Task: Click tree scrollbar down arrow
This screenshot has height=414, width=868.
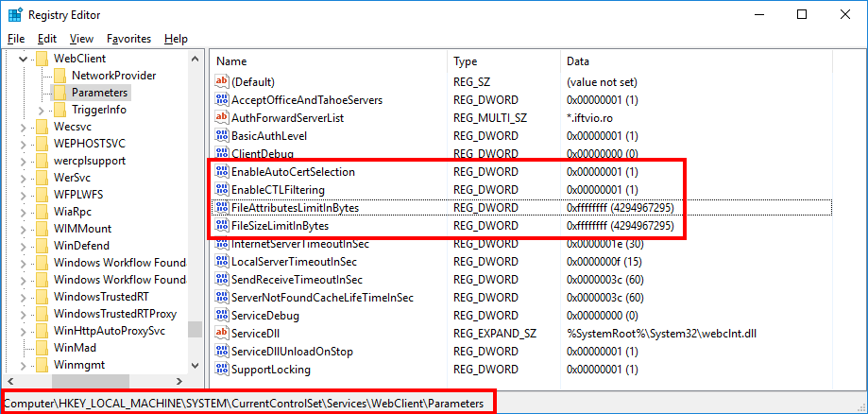Action: (x=195, y=365)
